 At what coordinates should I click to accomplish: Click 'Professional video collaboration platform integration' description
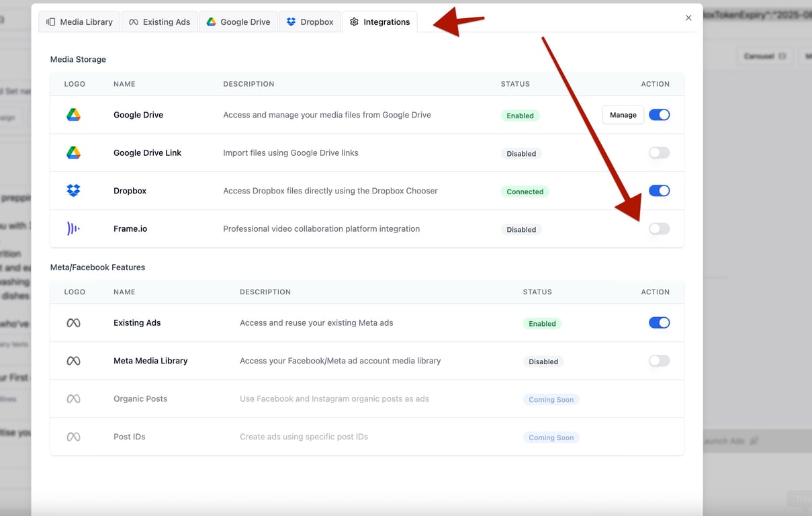(x=321, y=229)
